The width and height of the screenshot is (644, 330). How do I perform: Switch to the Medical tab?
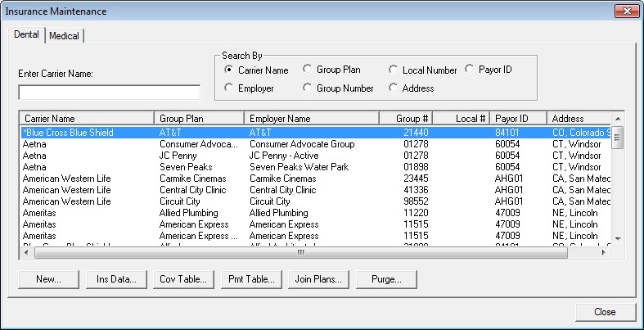(x=65, y=36)
